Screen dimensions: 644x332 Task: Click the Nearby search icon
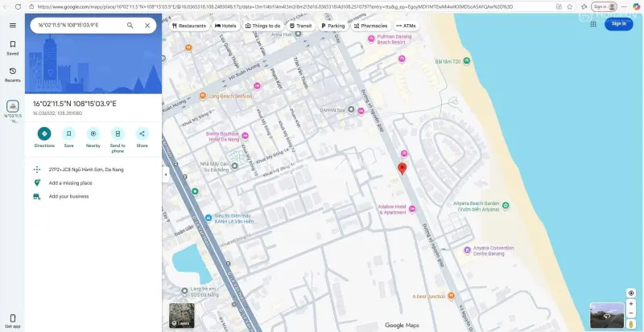93,133
